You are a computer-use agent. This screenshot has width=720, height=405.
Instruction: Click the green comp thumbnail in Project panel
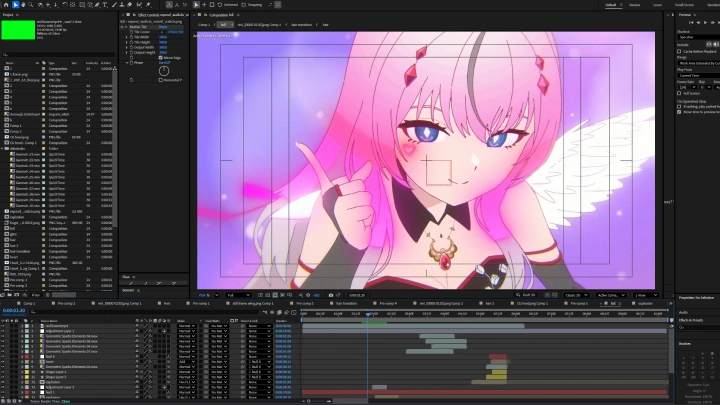18,30
